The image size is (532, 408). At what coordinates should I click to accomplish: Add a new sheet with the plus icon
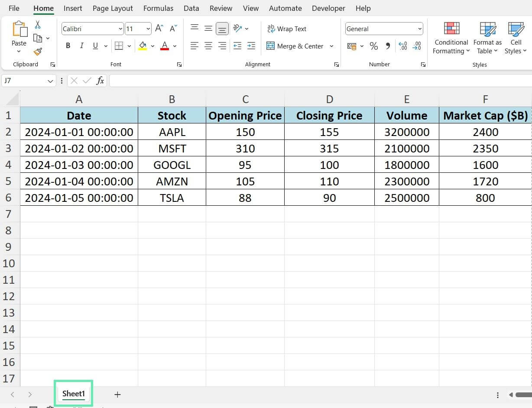(117, 394)
